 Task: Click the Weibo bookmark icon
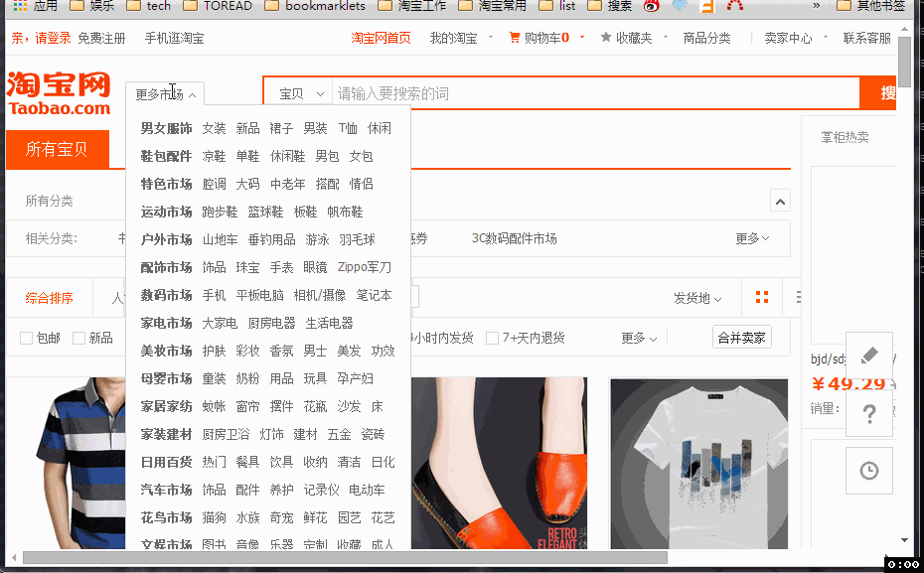651,6
